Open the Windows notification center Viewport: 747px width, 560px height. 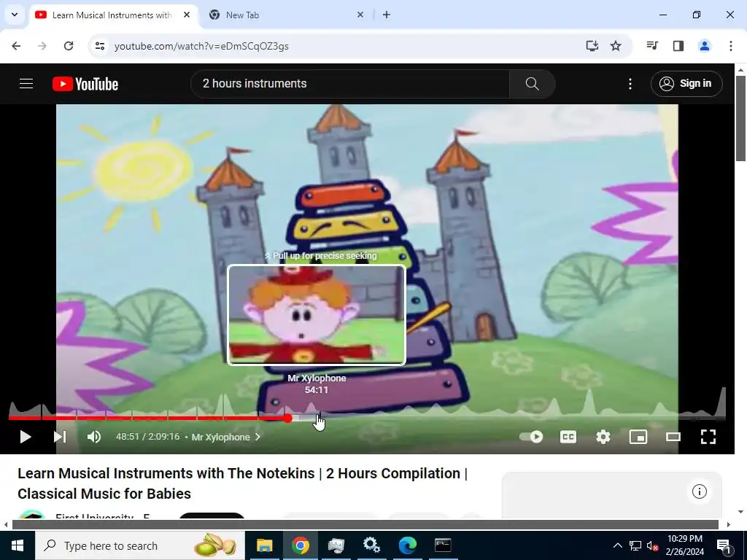[x=724, y=545]
